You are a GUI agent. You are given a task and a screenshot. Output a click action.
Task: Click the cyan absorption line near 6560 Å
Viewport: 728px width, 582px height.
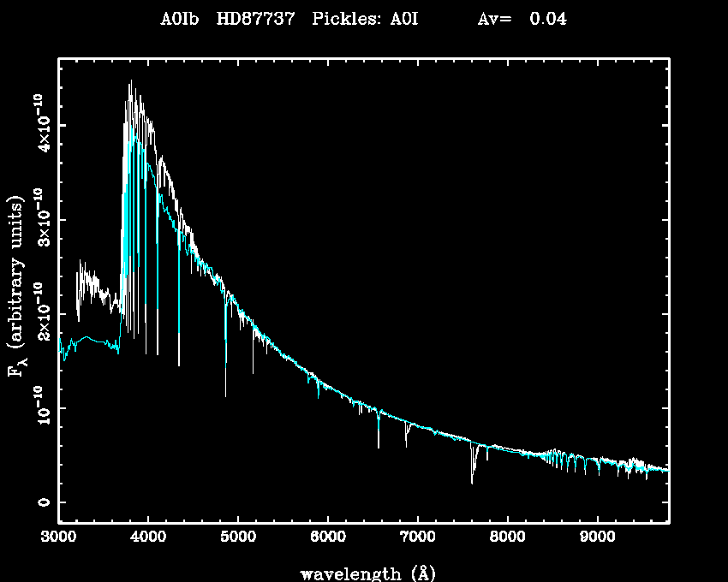378,432
